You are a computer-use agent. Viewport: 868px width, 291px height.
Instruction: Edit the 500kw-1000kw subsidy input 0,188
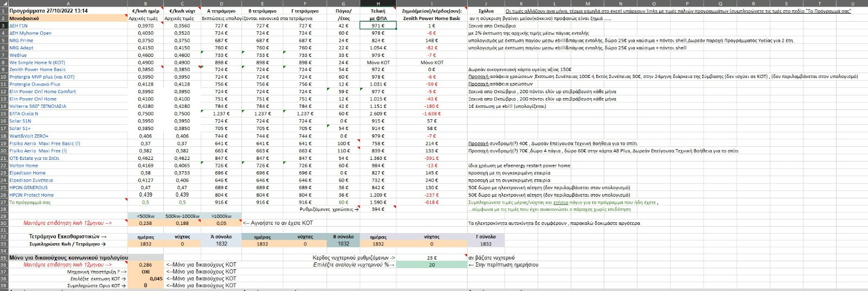182,223
